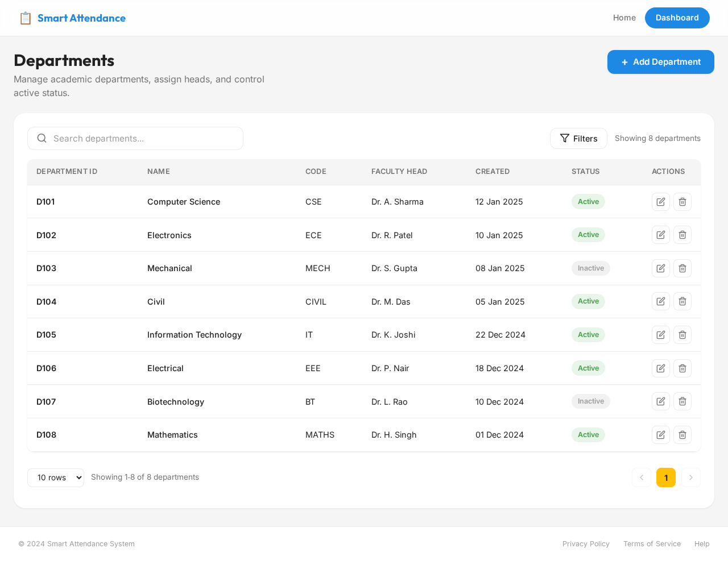Delete the Mathematics department row
Screen dimensions: 728x561
(682, 435)
